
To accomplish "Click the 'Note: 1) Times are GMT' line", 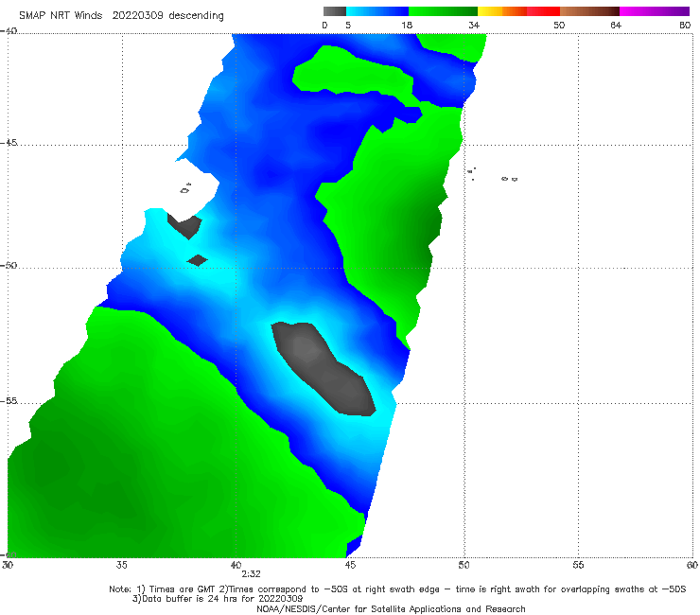I will (397, 589).
